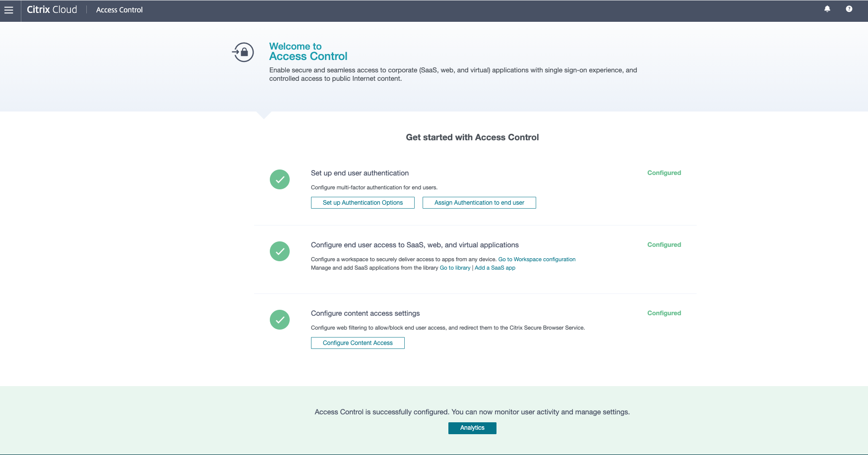Image resolution: width=868 pixels, height=455 pixels.
Task: Click 'Configure end user access to SaaS' title
Action: (415, 245)
